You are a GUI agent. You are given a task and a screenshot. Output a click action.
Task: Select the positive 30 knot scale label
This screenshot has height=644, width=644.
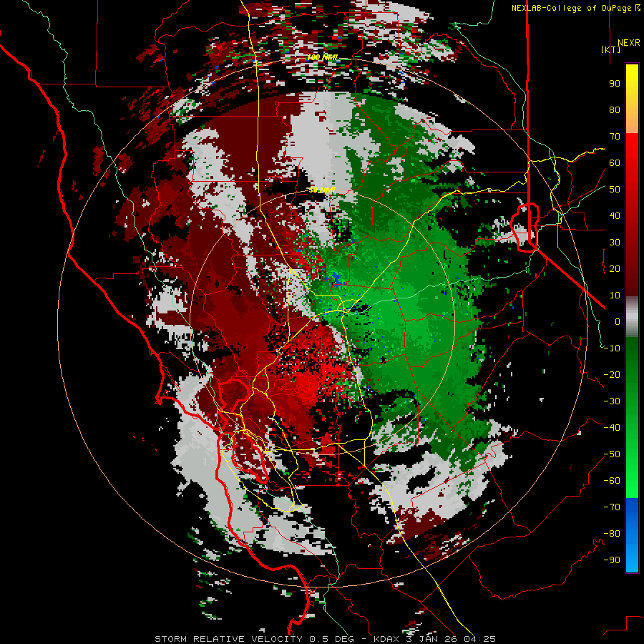615,243
